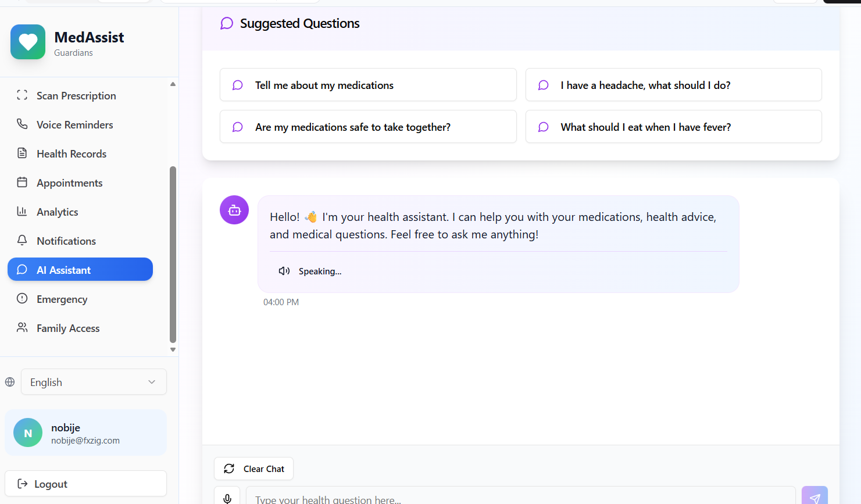Click the Suggested Questions chat bubble icon
The width and height of the screenshot is (861, 504).
(227, 23)
